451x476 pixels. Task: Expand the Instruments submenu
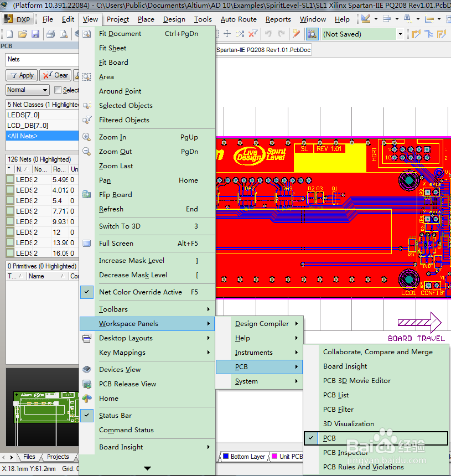(x=259, y=352)
